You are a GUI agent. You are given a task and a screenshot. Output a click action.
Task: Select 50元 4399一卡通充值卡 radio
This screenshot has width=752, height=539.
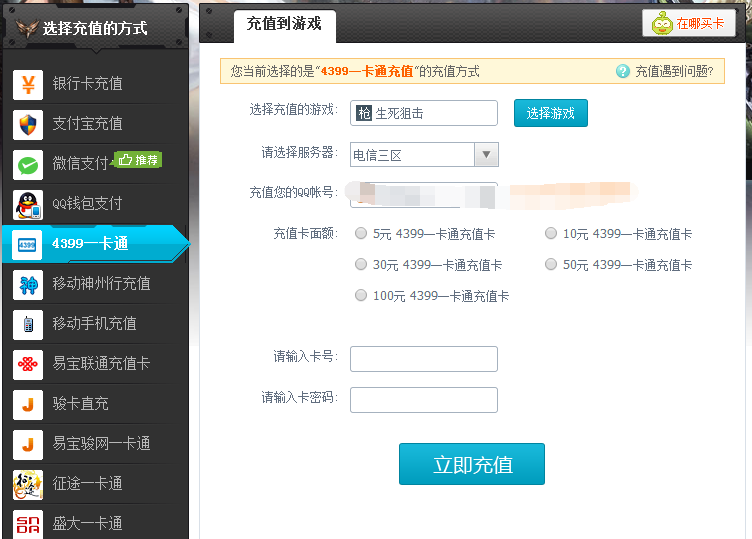coord(551,264)
